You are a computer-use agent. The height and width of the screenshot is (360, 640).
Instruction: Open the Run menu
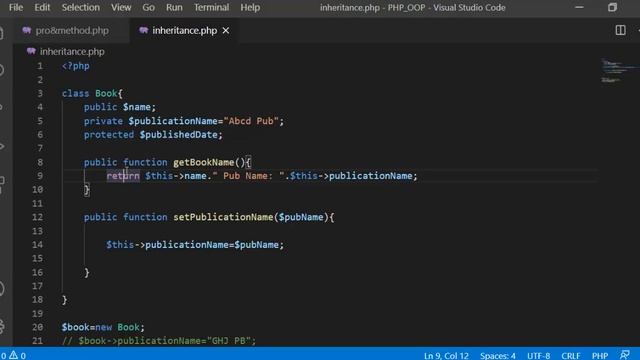point(174,7)
